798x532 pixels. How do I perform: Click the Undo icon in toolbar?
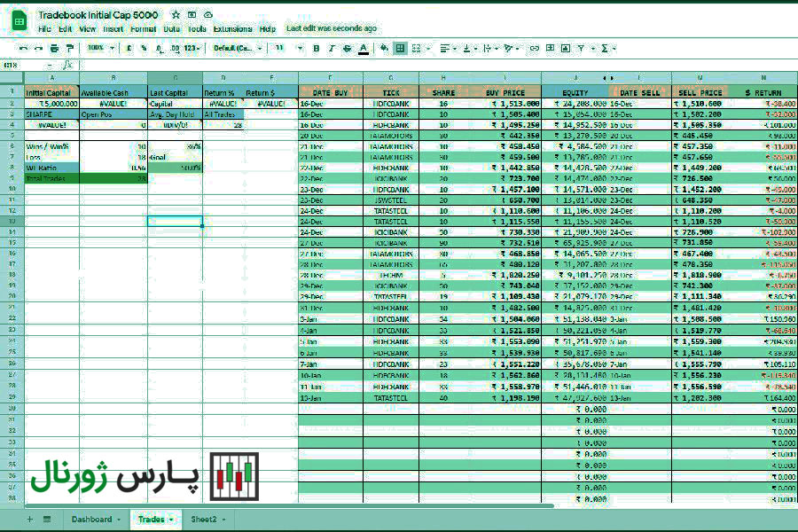tap(23, 49)
